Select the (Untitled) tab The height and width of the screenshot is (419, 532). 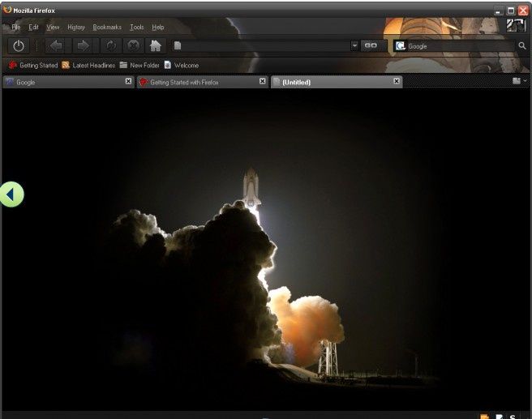(337, 82)
